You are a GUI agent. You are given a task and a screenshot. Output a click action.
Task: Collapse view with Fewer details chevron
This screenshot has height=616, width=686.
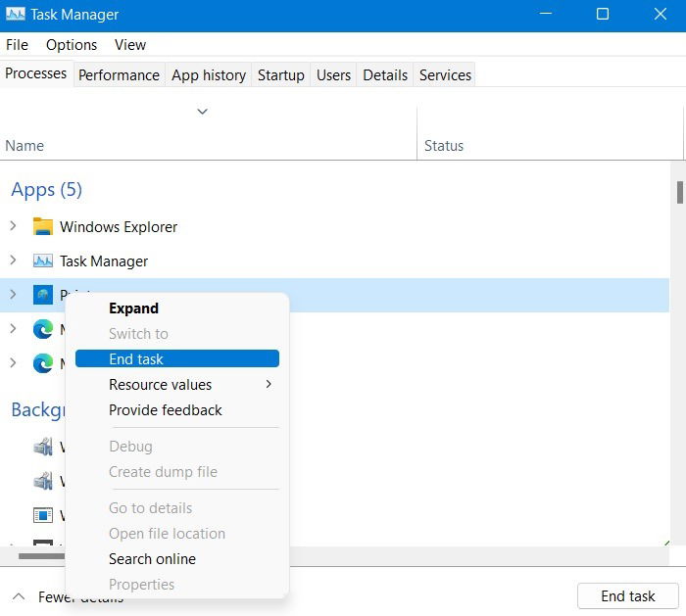pos(19,596)
